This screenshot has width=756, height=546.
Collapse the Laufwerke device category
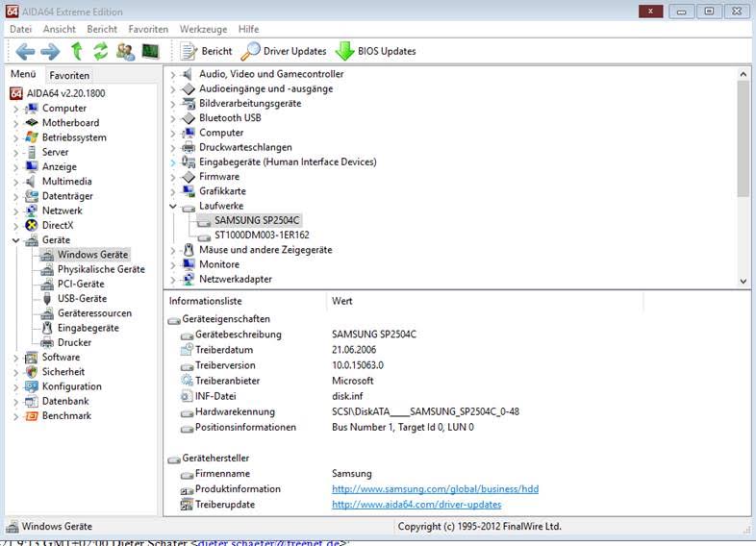(x=172, y=206)
